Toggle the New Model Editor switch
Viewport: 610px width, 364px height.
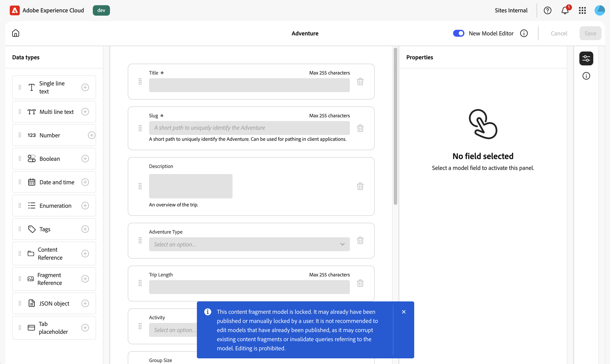tap(458, 33)
